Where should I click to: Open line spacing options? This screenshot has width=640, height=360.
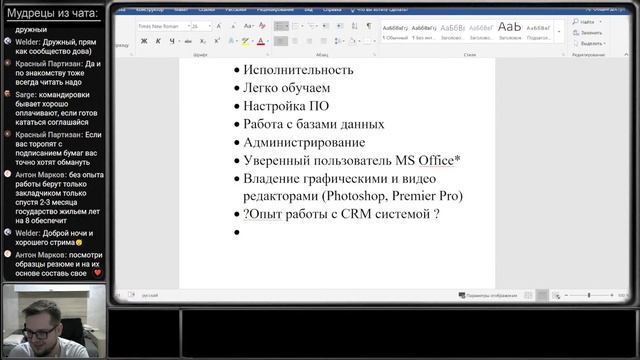click(338, 41)
